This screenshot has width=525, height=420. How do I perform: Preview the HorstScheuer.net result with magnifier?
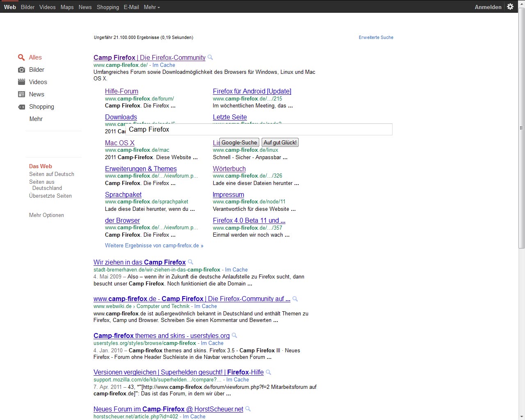(x=248, y=409)
